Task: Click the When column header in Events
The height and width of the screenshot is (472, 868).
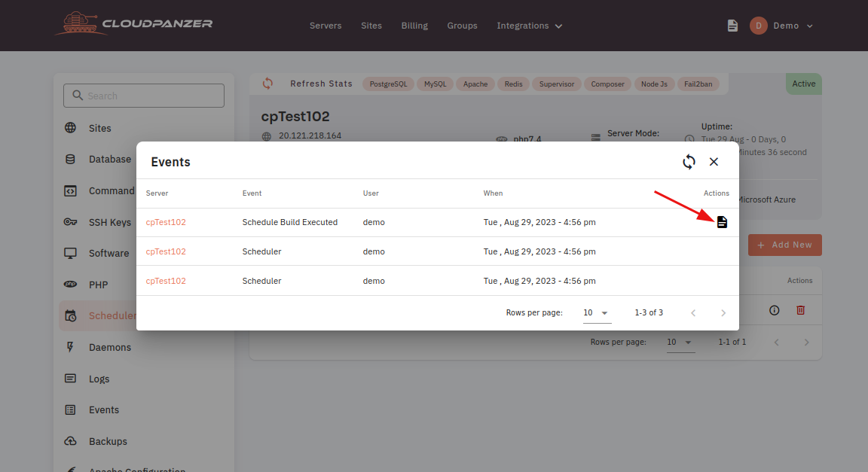Action: 494,193
